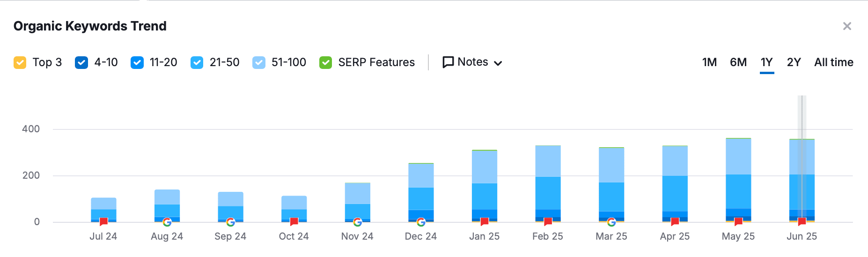This screenshot has height=257, width=868.
Task: Click the red note flag under Jul 24
Action: click(x=103, y=222)
